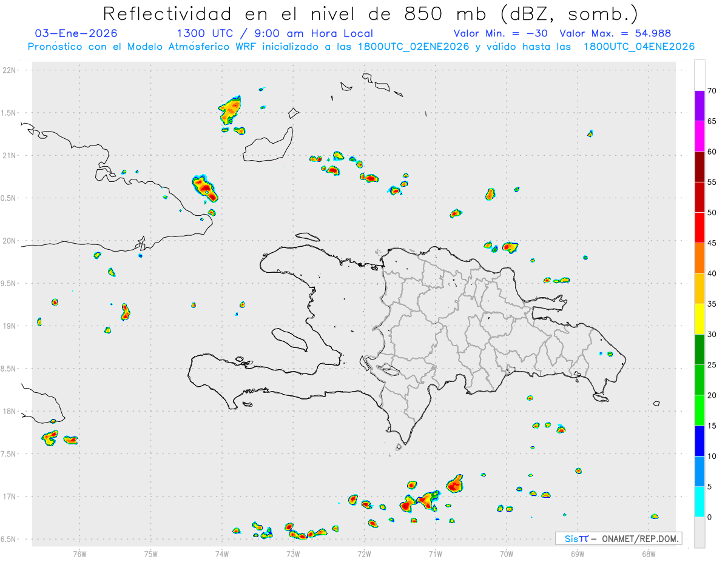This screenshot has width=728, height=562.
Task: Click the purple 65–70 dBZ colorbar segment
Action: point(699,106)
